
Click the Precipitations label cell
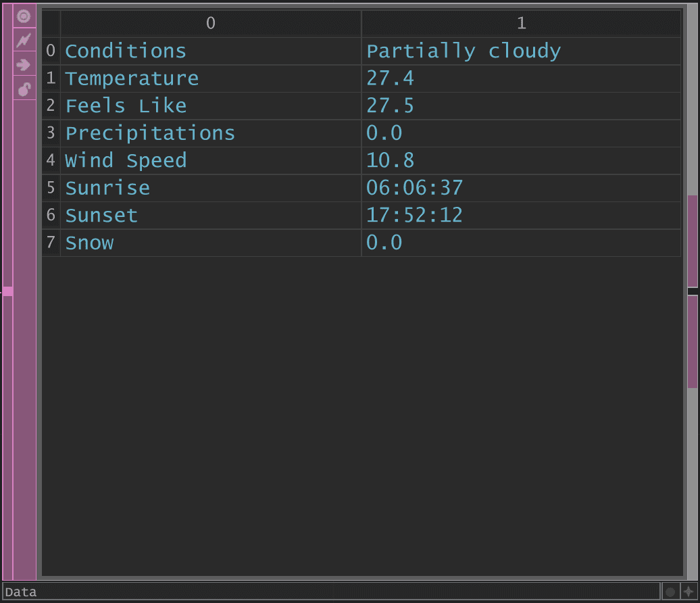[211, 134]
